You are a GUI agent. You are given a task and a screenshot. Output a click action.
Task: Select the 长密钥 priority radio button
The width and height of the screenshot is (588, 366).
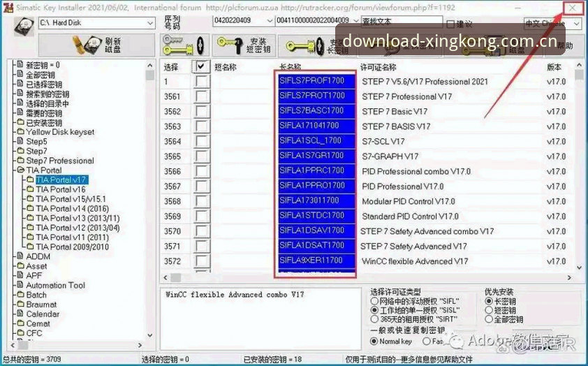(x=489, y=301)
